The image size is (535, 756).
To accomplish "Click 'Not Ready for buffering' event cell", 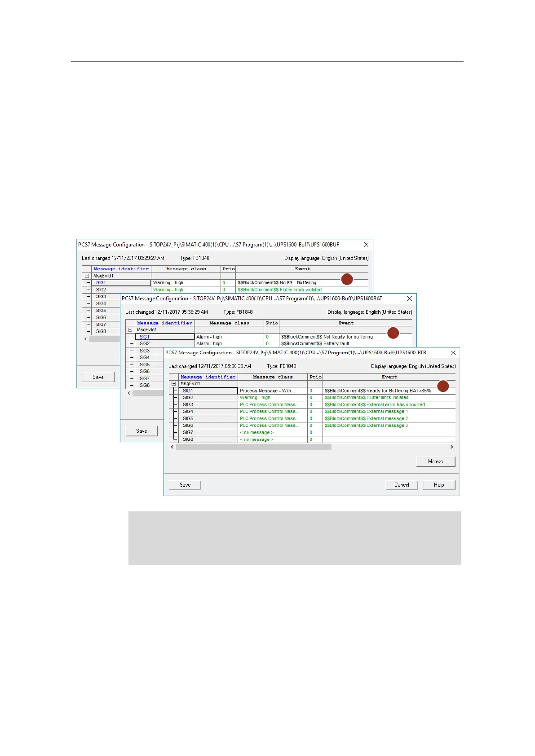I will pyautogui.click(x=345, y=337).
